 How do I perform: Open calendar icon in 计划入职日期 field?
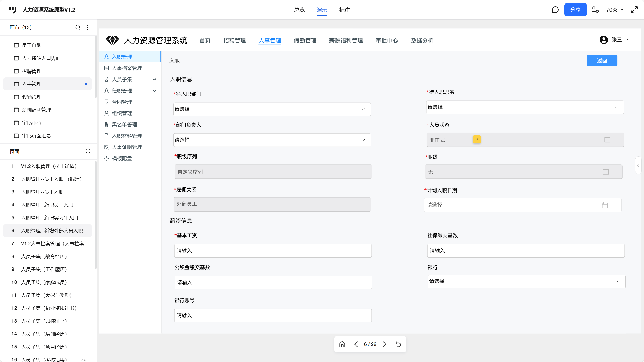tap(604, 205)
